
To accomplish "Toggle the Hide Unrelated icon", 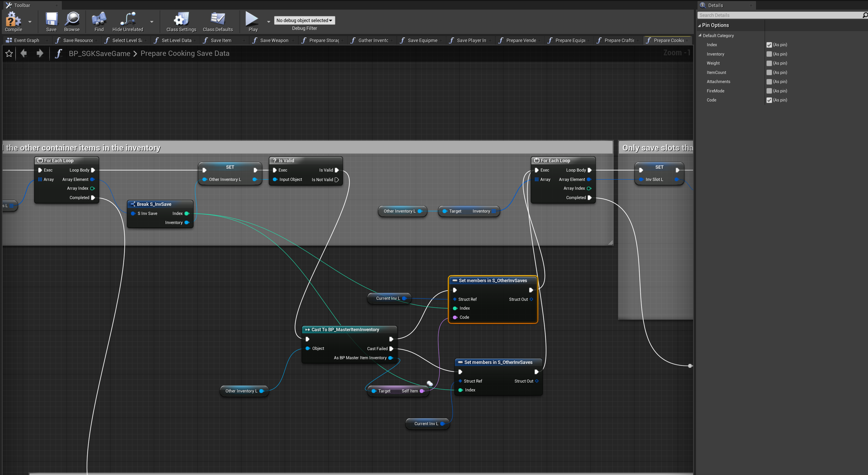I will pos(128,19).
